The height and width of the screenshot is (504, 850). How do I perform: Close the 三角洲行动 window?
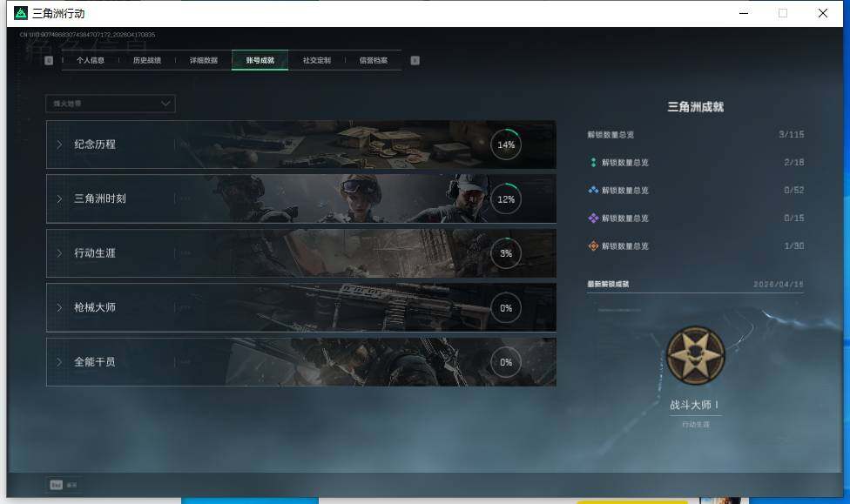pos(822,13)
